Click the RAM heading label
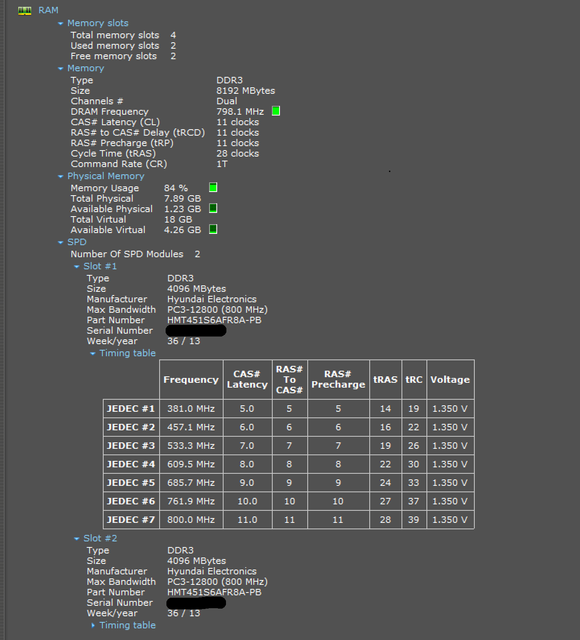Image resolution: width=580 pixels, height=640 pixels. pos(48,10)
